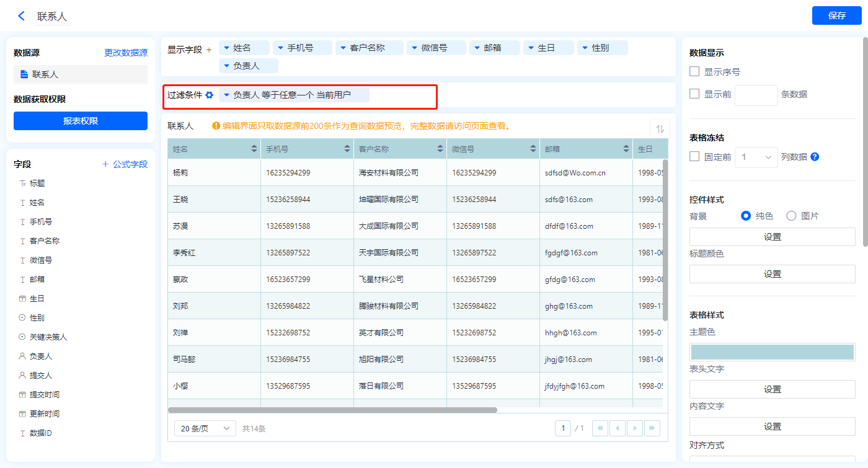This screenshot has width=868, height=468.
Task: Sort by the 姓名 column header arrows
Action: [x=254, y=149]
